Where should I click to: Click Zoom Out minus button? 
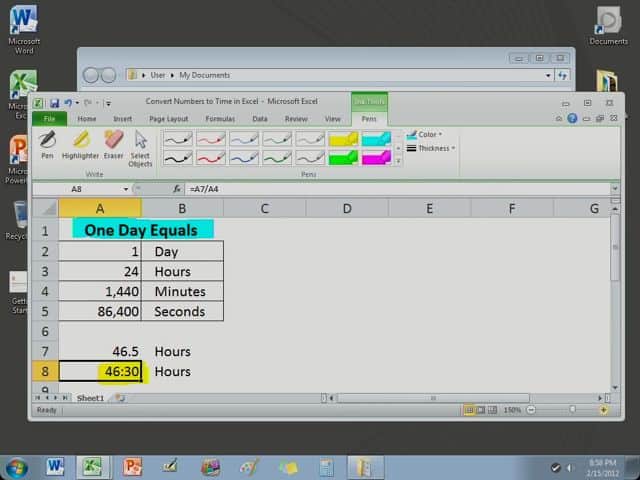pos(531,410)
